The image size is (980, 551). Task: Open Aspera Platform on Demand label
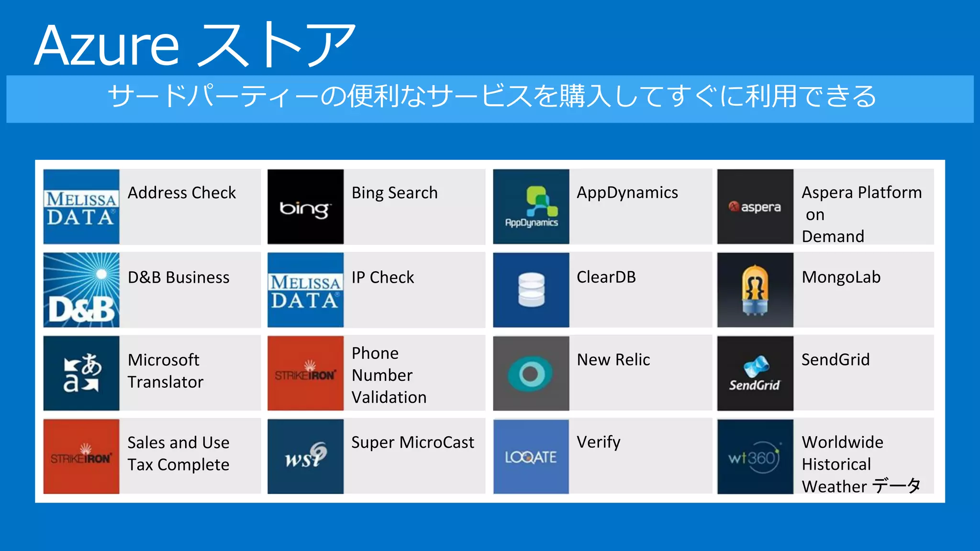pos(862,214)
